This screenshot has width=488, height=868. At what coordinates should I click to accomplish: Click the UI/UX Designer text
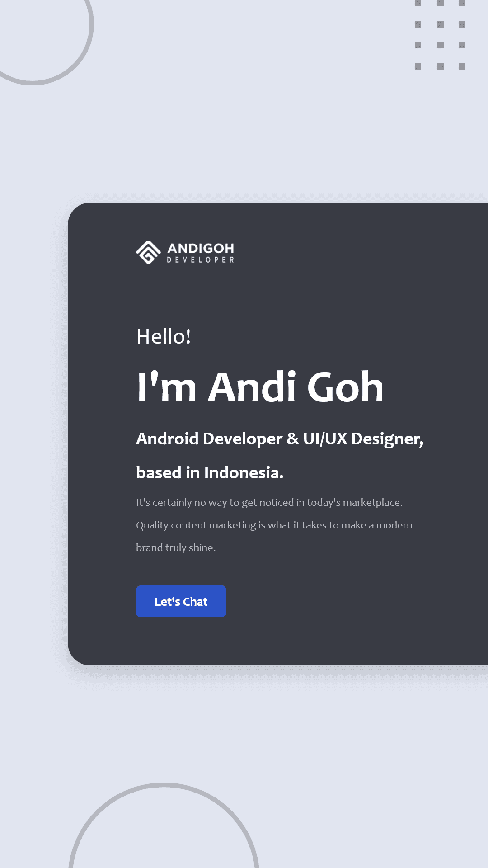coord(363,439)
